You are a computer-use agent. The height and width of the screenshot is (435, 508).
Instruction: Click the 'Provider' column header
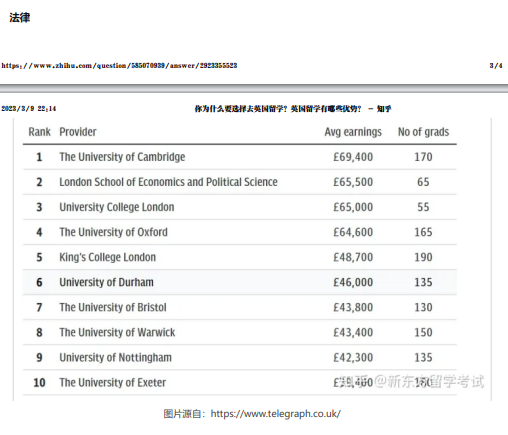78,132
